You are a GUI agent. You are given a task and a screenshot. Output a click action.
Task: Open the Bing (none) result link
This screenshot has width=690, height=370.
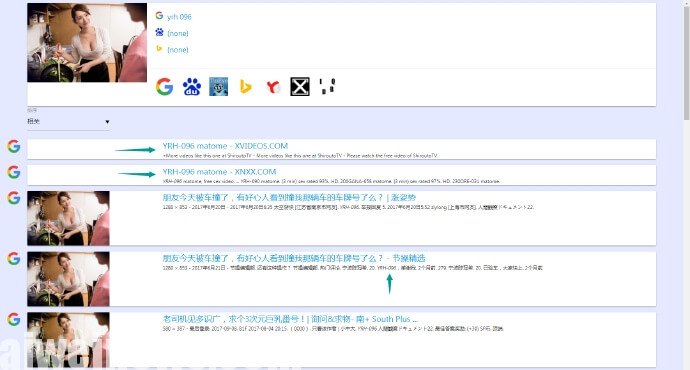[x=178, y=50]
